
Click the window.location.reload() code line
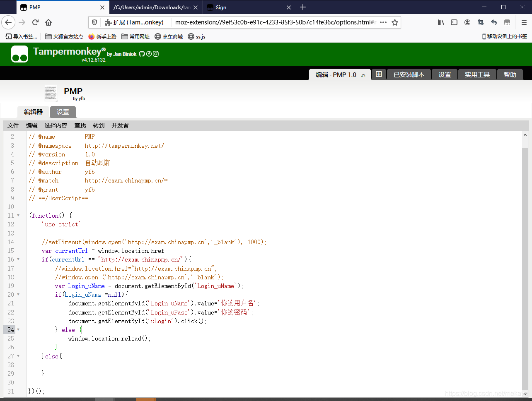pos(109,339)
